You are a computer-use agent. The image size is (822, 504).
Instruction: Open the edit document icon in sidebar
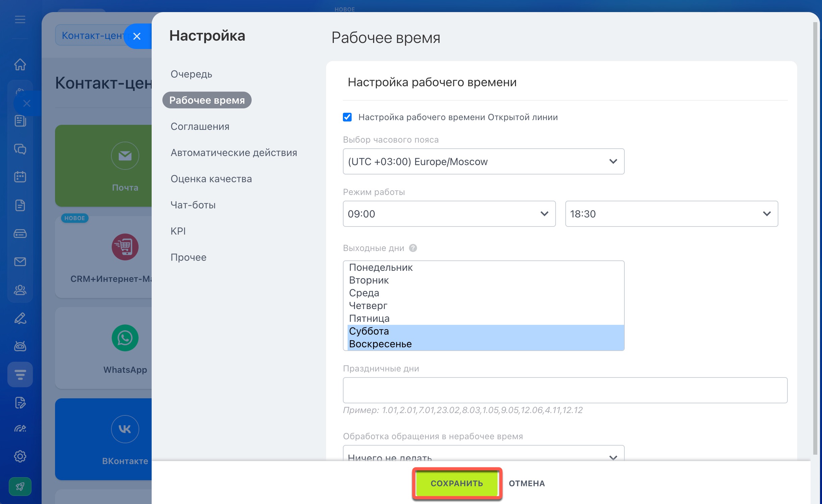(20, 402)
